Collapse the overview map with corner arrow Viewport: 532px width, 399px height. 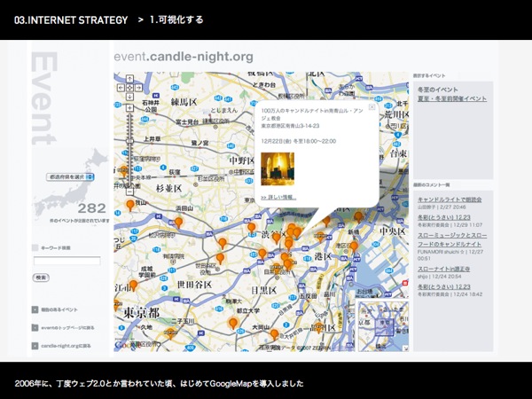[x=405, y=348]
